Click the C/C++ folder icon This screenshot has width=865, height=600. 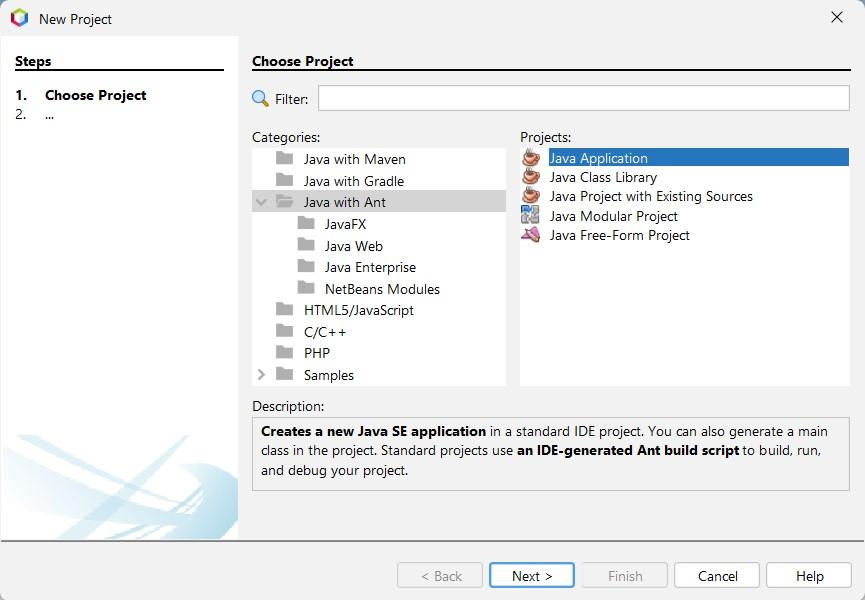pyautogui.click(x=285, y=330)
